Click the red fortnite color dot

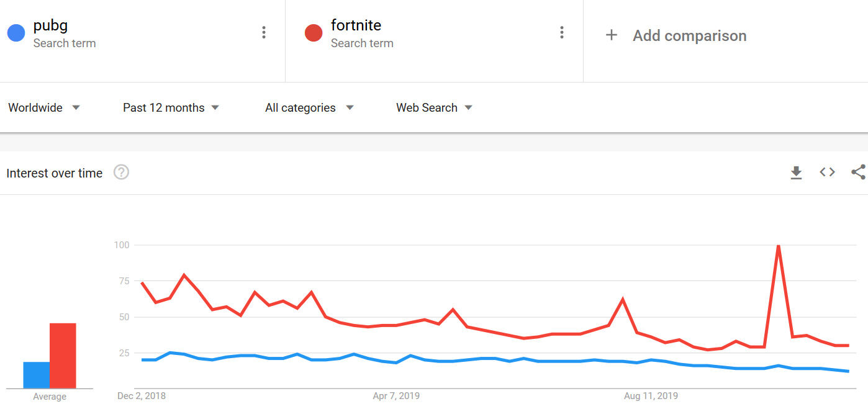pos(314,33)
